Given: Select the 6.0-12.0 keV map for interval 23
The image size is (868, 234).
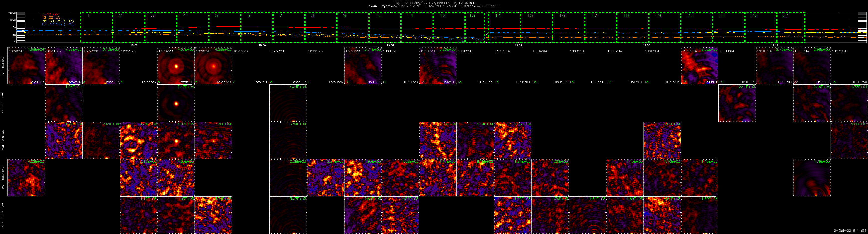Looking at the screenshot, I should (849, 103).
